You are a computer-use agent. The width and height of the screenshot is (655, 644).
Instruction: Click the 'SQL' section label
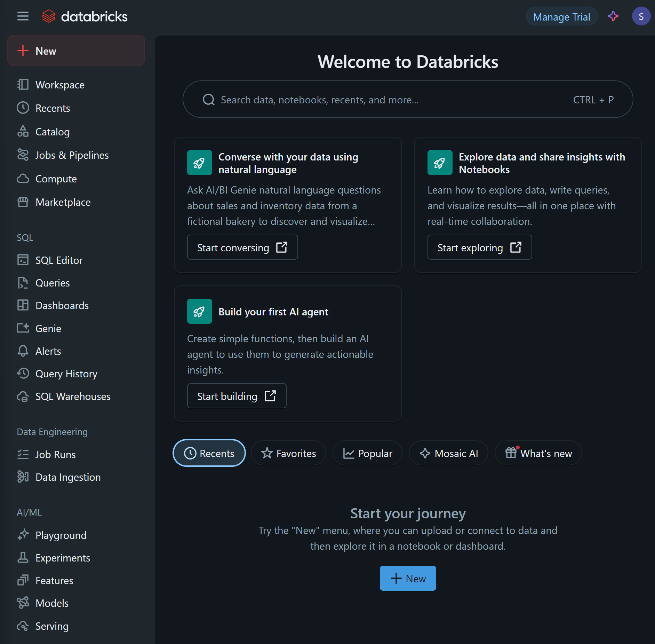[25, 237]
